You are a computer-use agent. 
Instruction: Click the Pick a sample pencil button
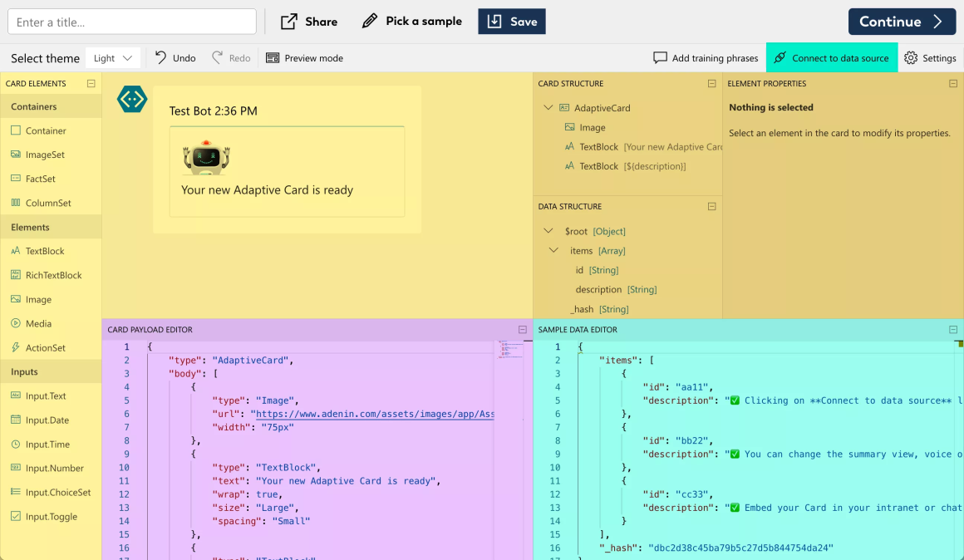tap(412, 22)
